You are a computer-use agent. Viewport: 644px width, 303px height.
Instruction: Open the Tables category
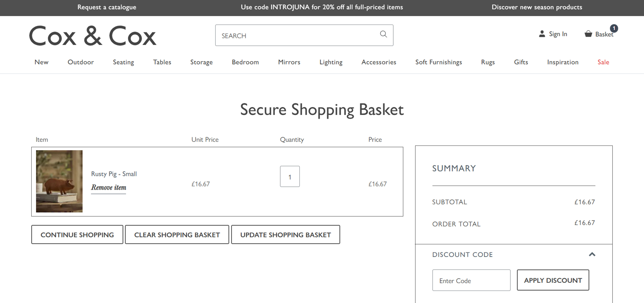point(162,62)
